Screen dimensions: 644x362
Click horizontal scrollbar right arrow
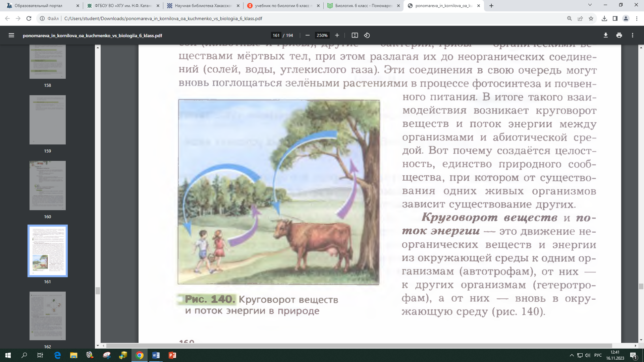click(636, 346)
